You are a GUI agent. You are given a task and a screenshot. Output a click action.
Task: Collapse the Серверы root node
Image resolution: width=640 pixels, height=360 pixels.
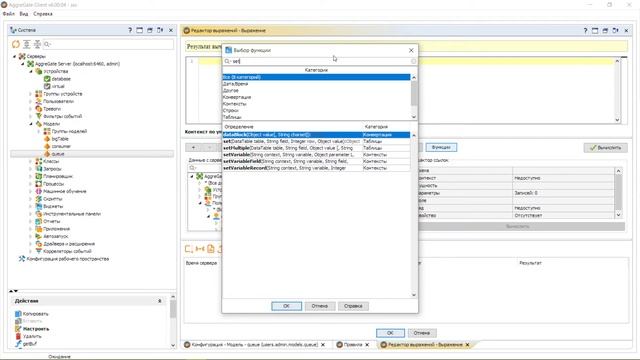15,56
